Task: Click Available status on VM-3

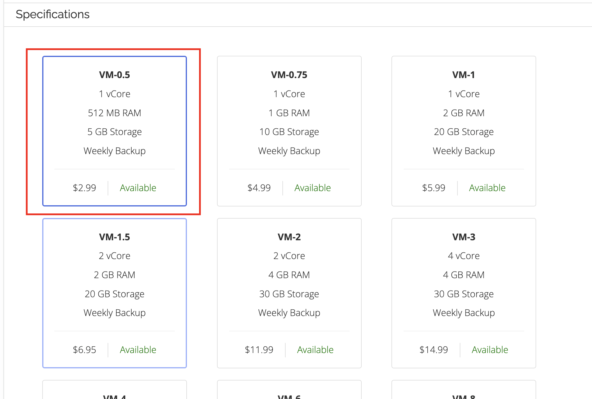Action: pos(490,350)
